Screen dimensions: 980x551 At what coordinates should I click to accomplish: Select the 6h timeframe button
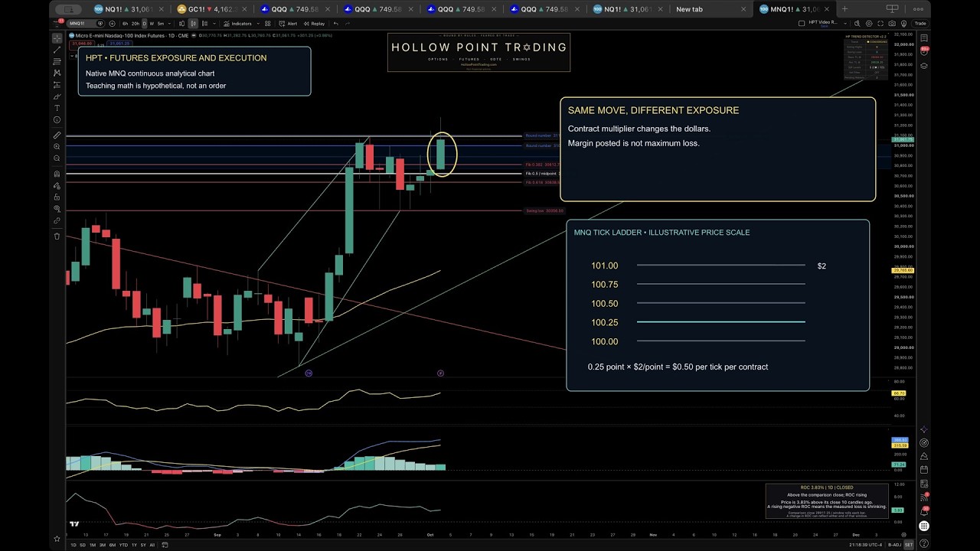pos(125,24)
